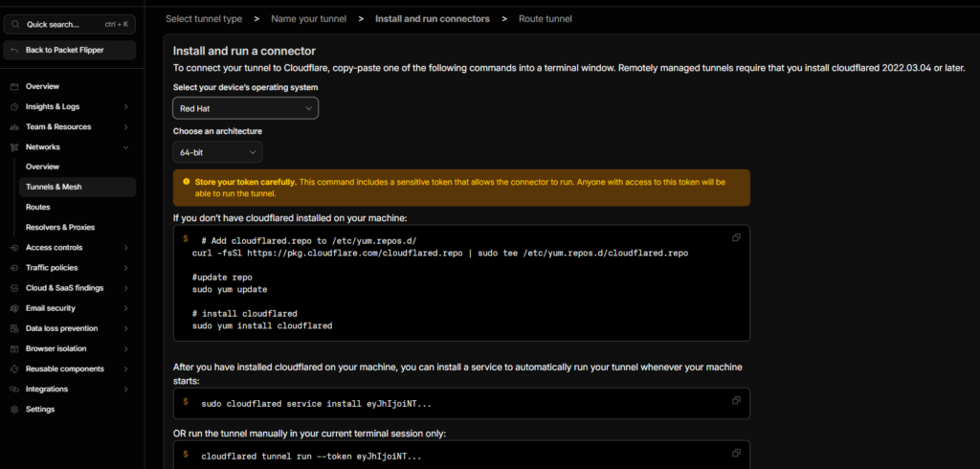Click the Insights & Logs icon
This screenshot has width=980, height=469.
pos(14,107)
